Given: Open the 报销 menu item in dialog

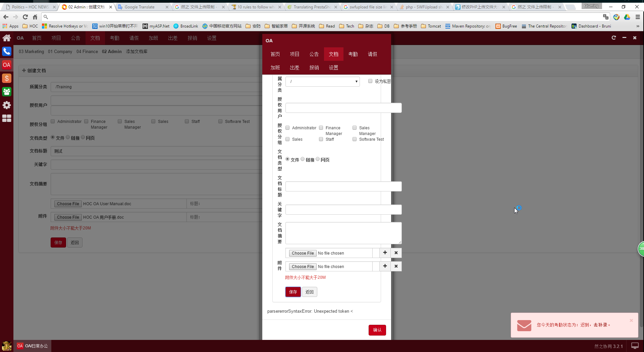Looking at the screenshot, I should coord(314,68).
